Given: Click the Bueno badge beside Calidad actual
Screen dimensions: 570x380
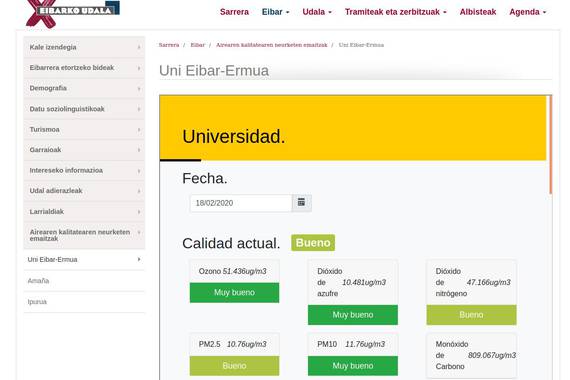Looking at the screenshot, I should tap(313, 243).
